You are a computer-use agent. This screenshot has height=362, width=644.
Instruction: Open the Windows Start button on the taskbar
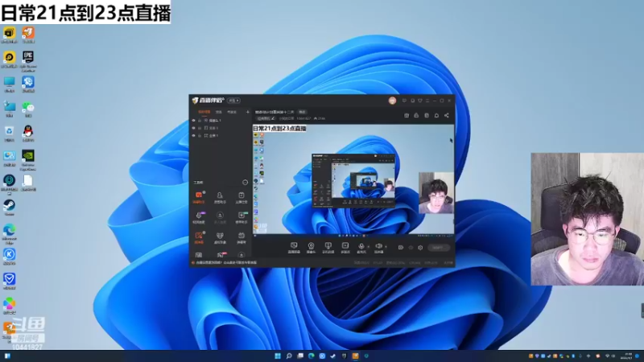(x=278, y=356)
